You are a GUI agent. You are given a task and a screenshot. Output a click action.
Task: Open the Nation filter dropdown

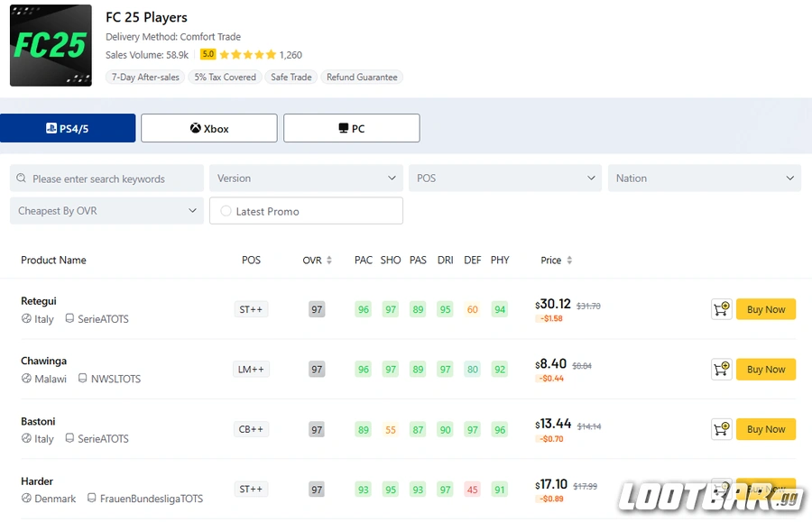click(x=705, y=178)
